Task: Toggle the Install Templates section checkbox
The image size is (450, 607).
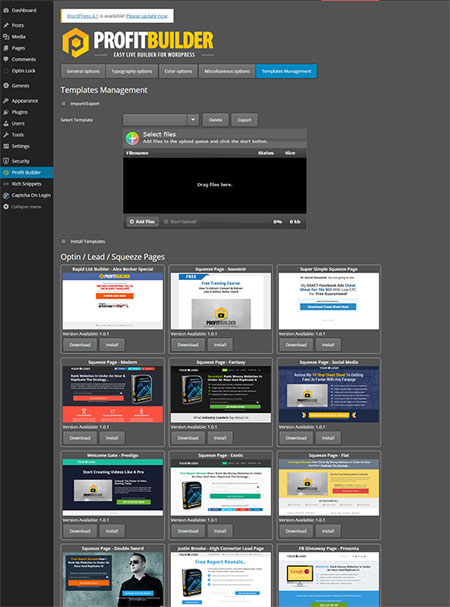Action: point(64,241)
